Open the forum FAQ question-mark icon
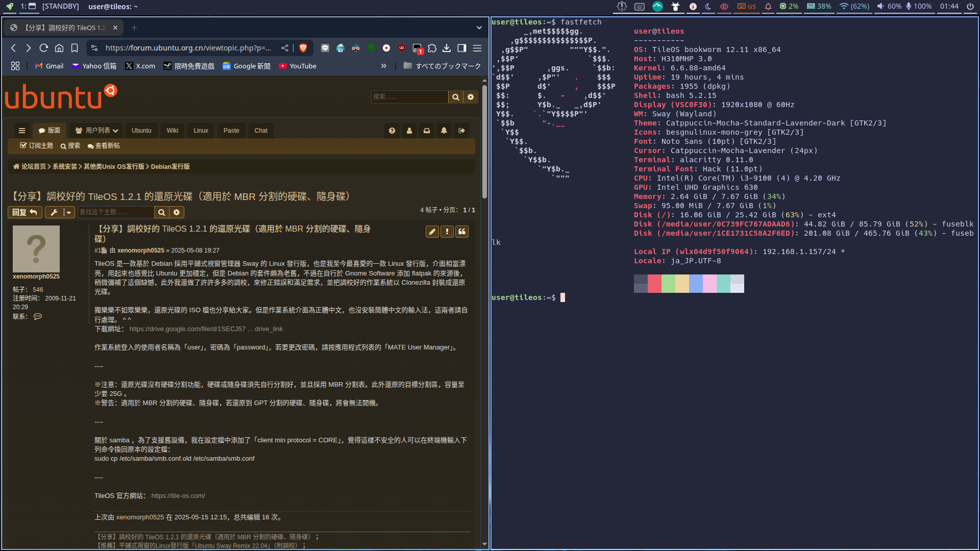The image size is (980, 551). click(392, 131)
